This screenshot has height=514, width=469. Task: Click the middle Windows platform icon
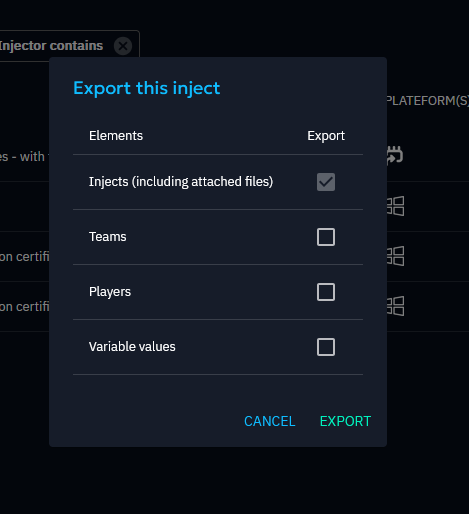click(395, 256)
